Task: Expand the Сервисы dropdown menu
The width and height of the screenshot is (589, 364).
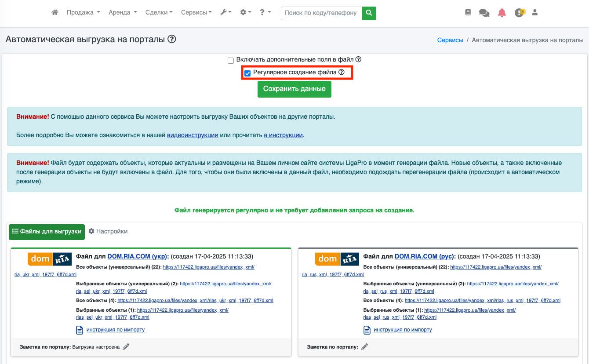Action: (196, 13)
